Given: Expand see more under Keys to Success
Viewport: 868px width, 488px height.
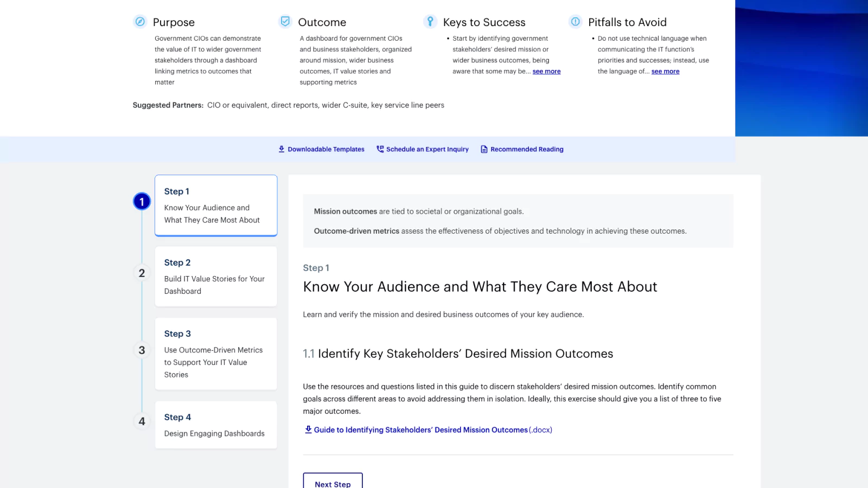Looking at the screenshot, I should pos(546,71).
